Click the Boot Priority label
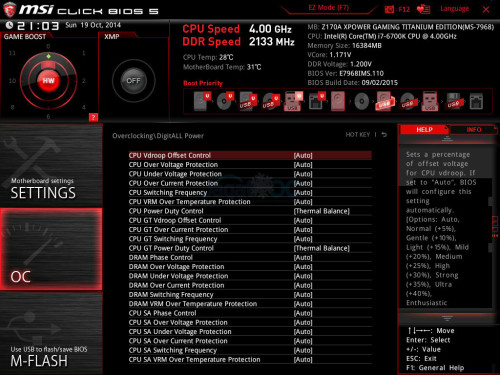This screenshot has height=375, width=500. (x=203, y=83)
